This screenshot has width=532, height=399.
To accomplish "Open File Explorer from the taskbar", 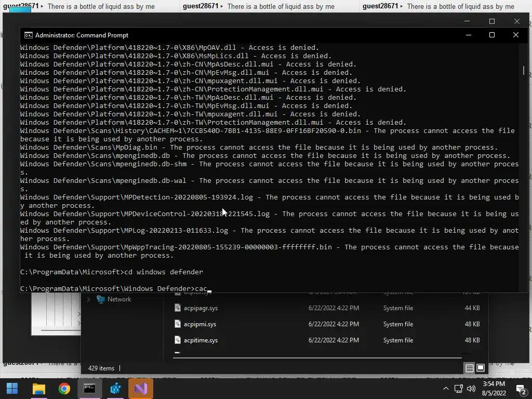I will pyautogui.click(x=38, y=389).
